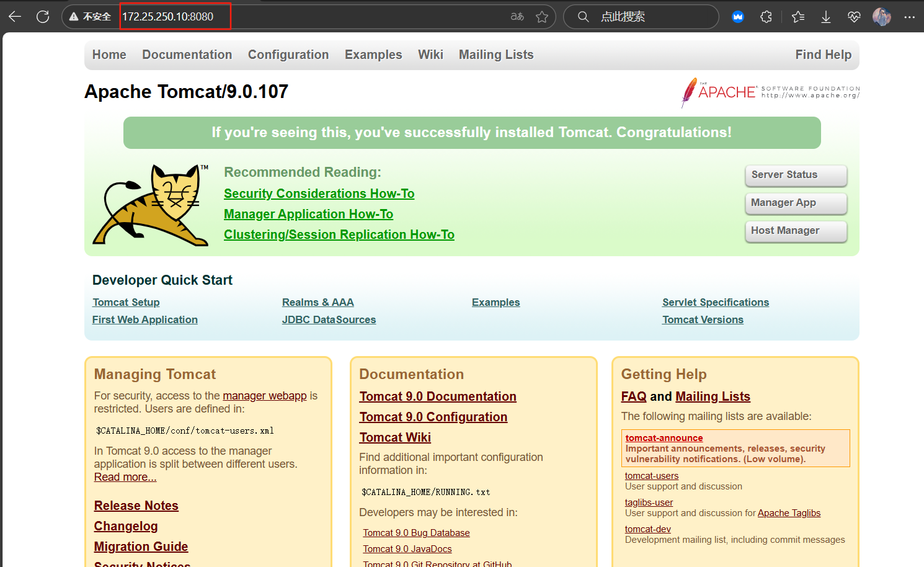Open the favorites list icon
Image resolution: width=924 pixels, height=567 pixels.
pos(798,17)
